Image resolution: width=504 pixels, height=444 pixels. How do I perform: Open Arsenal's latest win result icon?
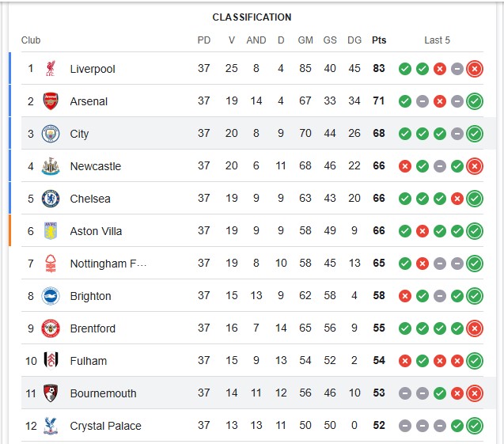pyautogui.click(x=475, y=101)
